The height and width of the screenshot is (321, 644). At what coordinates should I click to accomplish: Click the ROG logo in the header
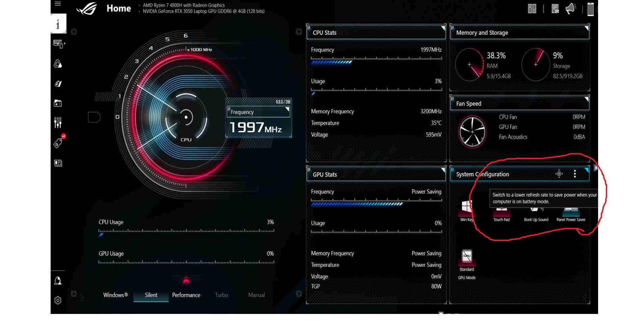pyautogui.click(x=87, y=8)
